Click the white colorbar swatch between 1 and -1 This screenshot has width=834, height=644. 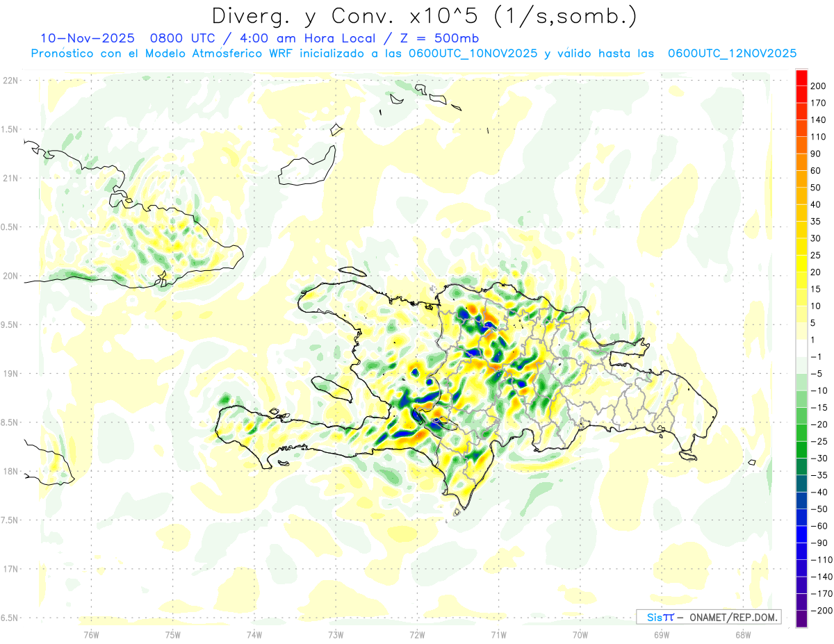coord(801,349)
